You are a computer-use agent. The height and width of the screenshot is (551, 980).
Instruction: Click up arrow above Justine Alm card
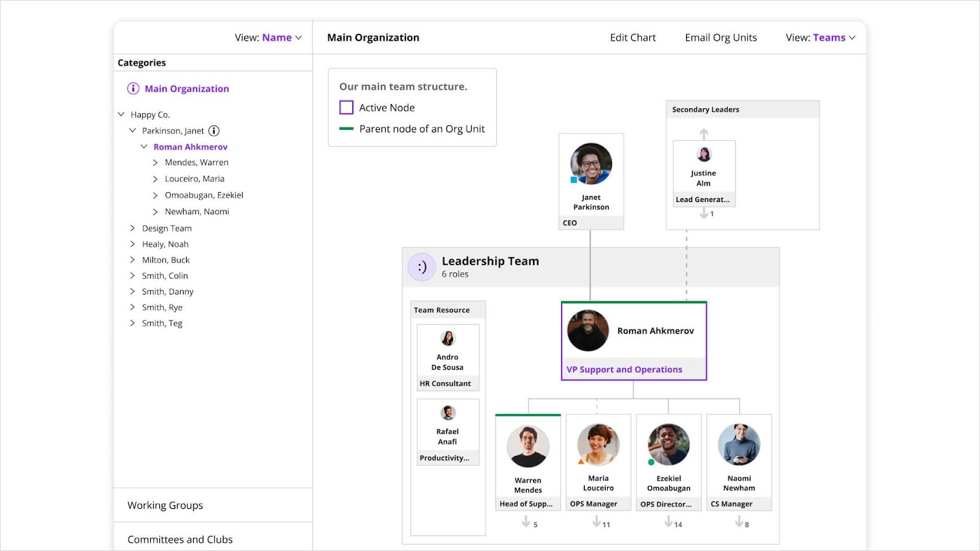[704, 133]
